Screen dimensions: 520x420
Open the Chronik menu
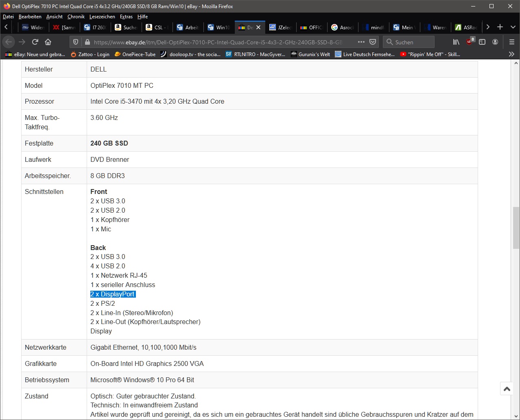coord(76,17)
